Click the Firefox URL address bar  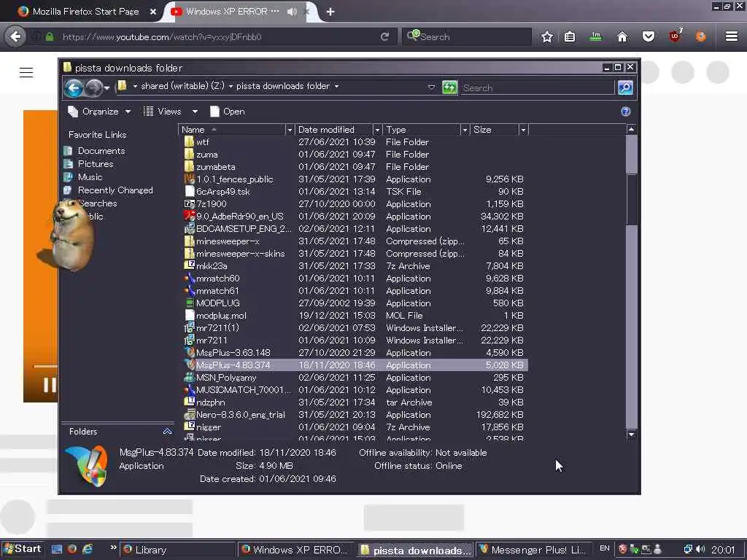click(x=214, y=36)
